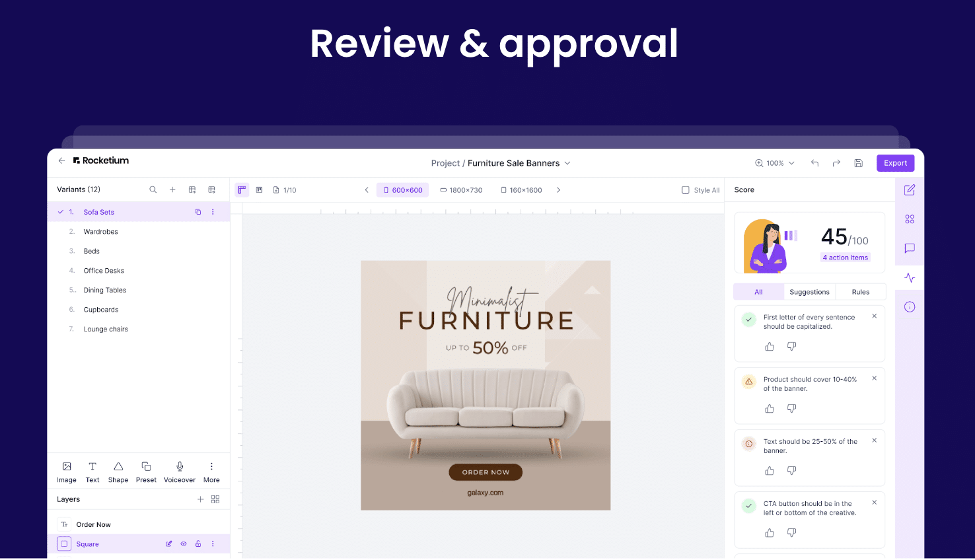This screenshot has height=560, width=975.
Task: Switch layers to grid view
Action: [215, 499]
